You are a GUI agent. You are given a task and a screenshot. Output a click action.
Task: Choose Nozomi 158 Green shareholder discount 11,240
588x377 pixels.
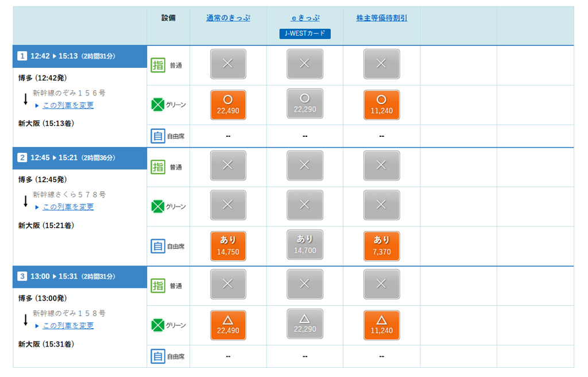tap(381, 325)
